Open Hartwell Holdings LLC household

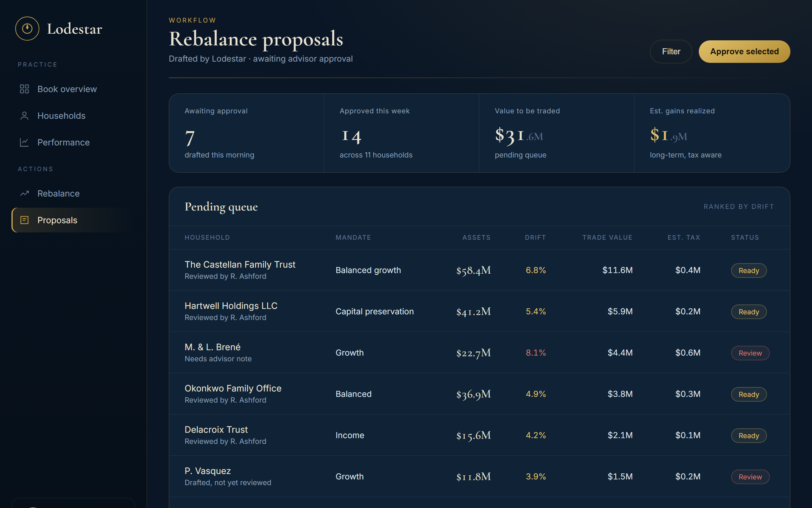[x=231, y=306]
